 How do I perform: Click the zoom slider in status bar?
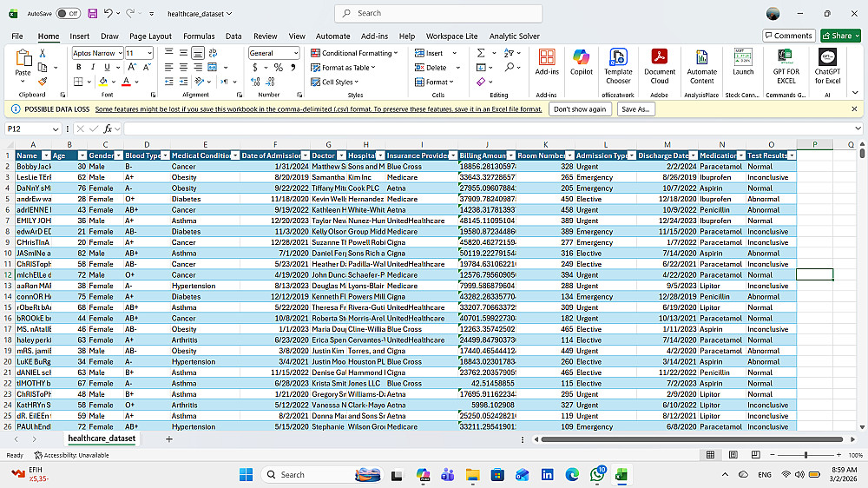click(807, 455)
